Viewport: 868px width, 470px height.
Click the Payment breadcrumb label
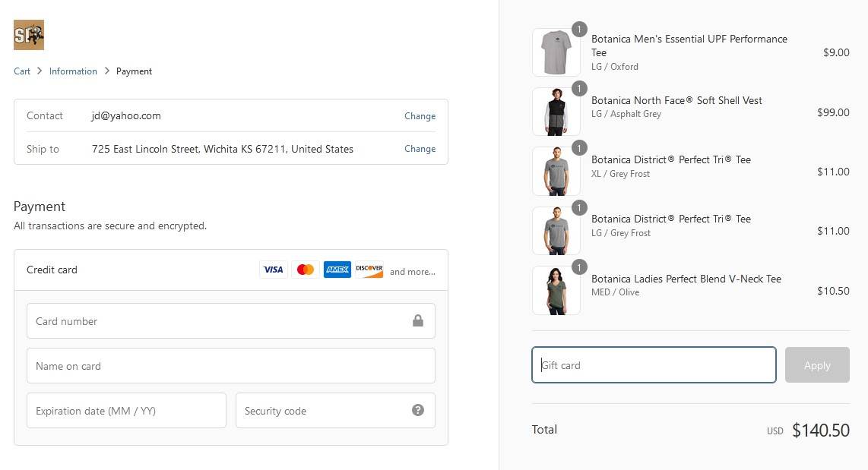(x=134, y=71)
